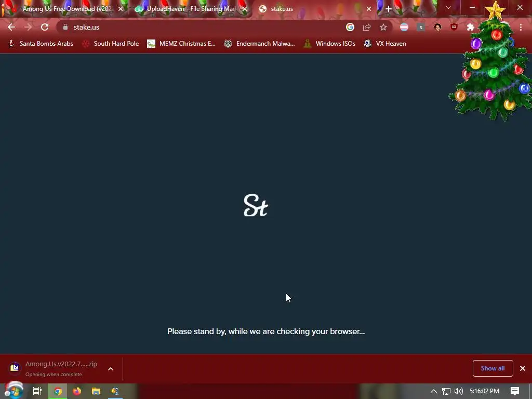Open a new tab with plus button

click(x=389, y=9)
